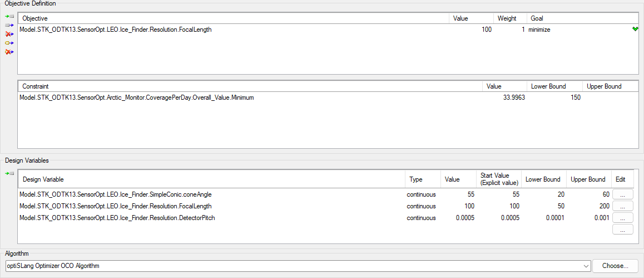The width and height of the screenshot is (644, 278).
Task: Click remove constraint icon, yellow ring with X
Action: [9, 52]
